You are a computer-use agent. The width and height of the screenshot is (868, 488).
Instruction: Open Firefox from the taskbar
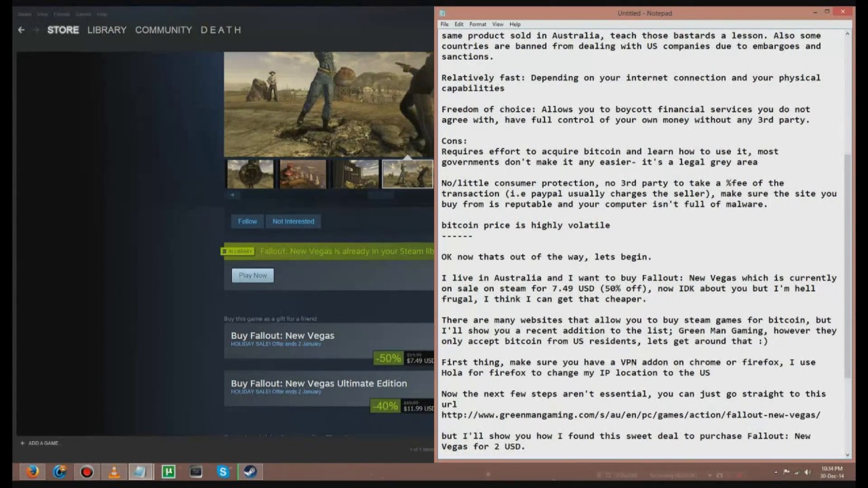pyautogui.click(x=33, y=472)
